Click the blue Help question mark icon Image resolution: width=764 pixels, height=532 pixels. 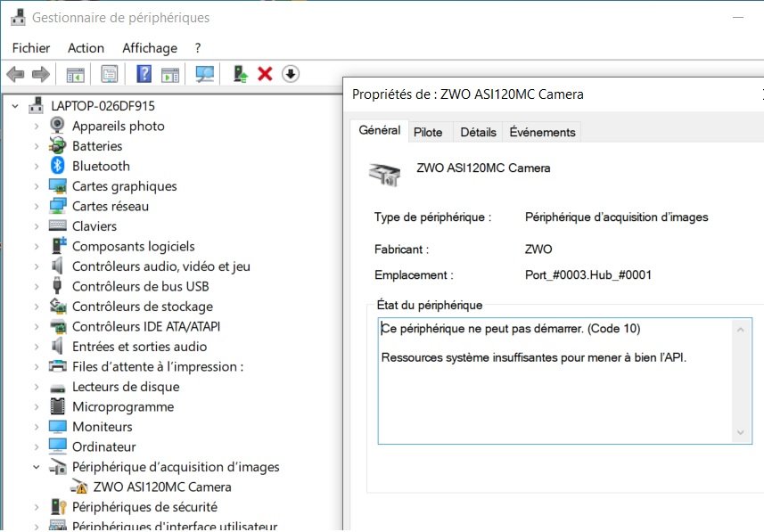coord(144,75)
